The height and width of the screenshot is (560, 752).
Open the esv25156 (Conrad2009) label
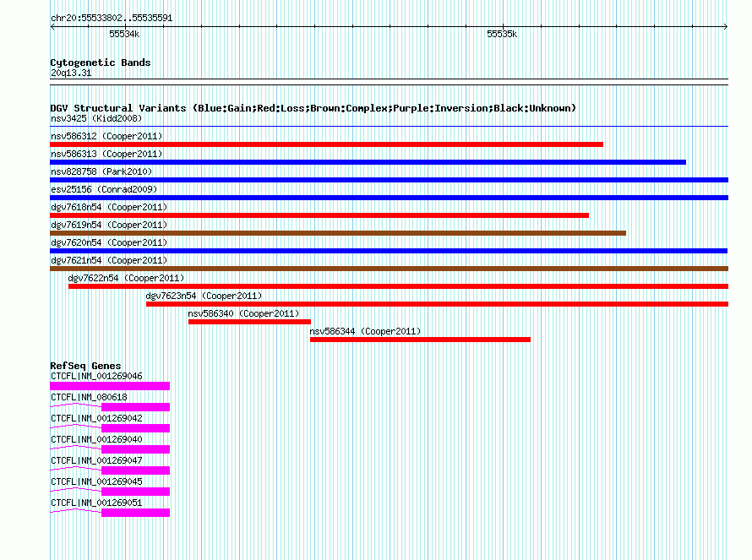point(104,189)
